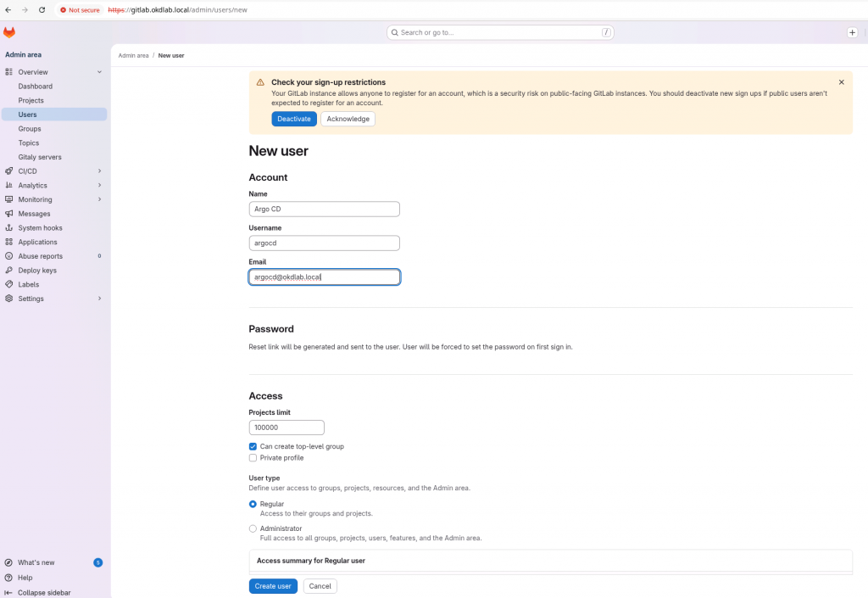
Task: Open Groups in the admin sidebar
Action: (30, 129)
